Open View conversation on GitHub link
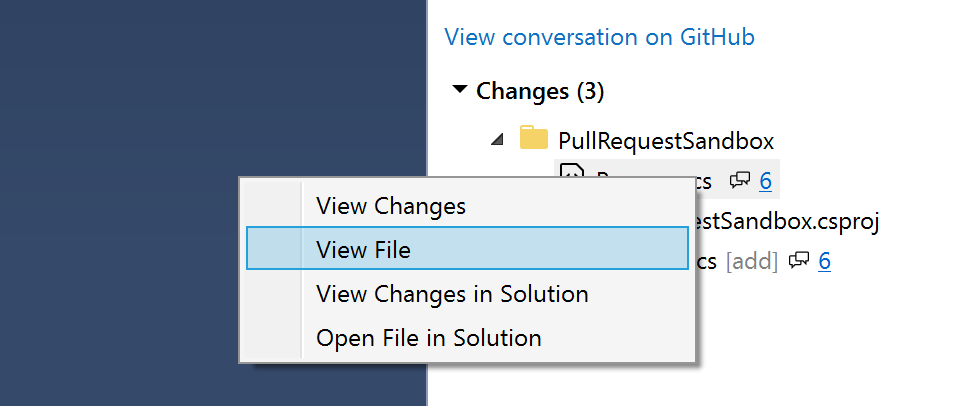This screenshot has width=970, height=406. [599, 38]
